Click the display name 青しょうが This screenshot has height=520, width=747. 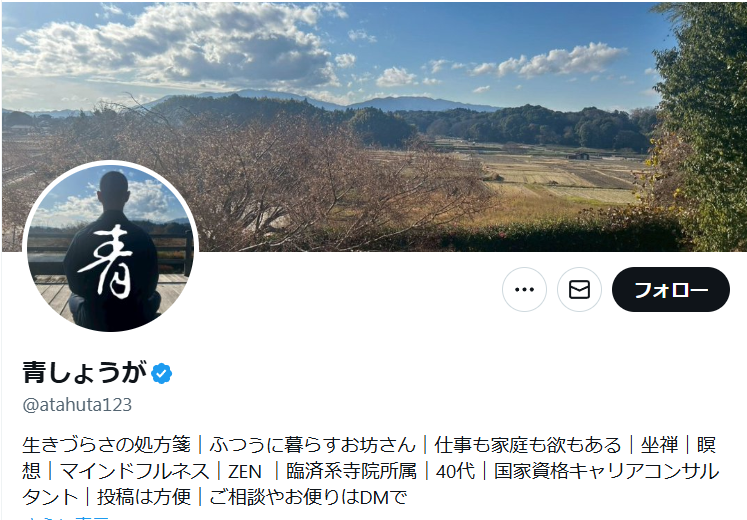click(x=85, y=372)
